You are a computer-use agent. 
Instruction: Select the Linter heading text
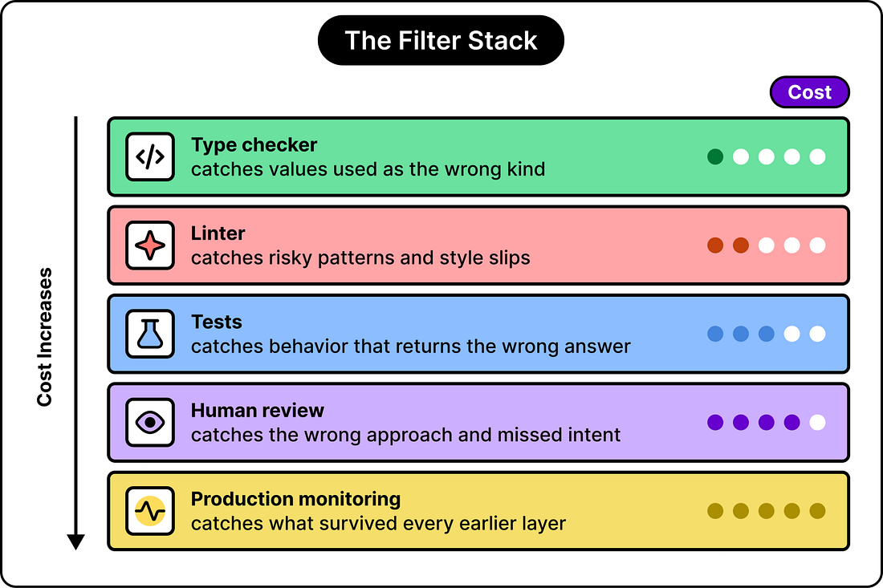tap(218, 233)
